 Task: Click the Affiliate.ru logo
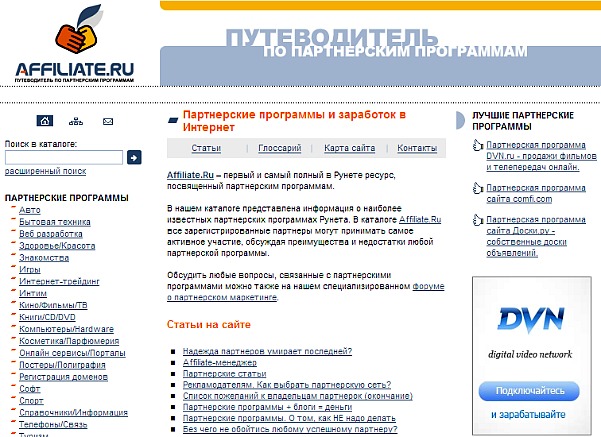75,44
